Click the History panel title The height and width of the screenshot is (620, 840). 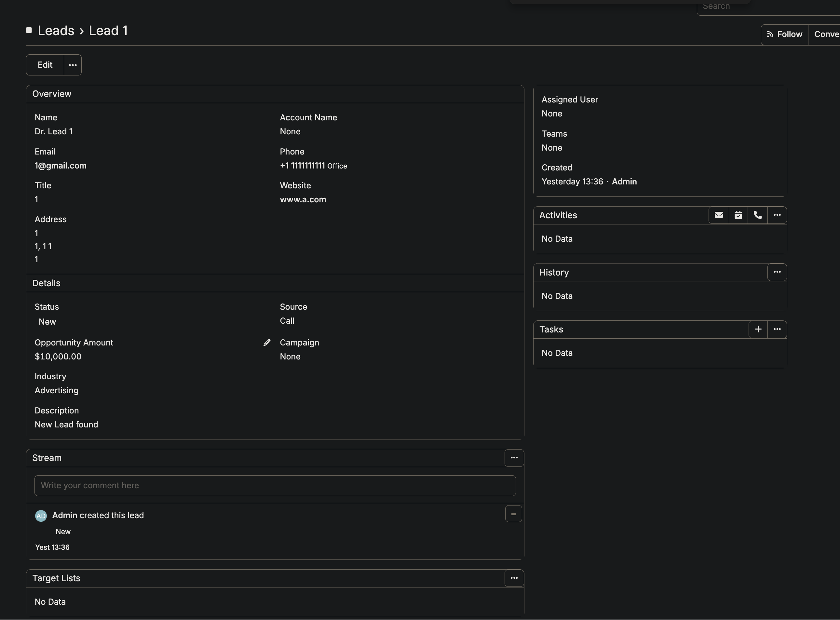(554, 273)
